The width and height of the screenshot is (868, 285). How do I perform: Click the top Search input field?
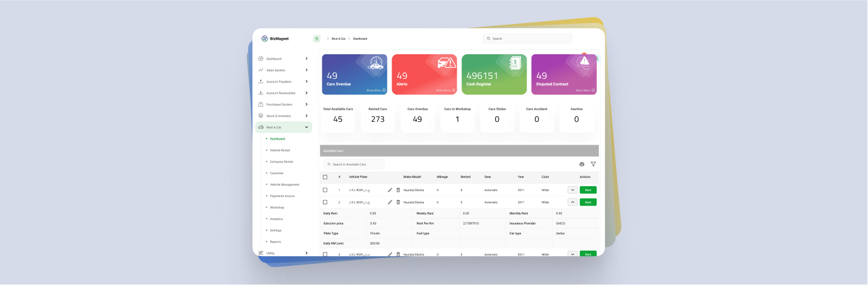click(x=528, y=39)
